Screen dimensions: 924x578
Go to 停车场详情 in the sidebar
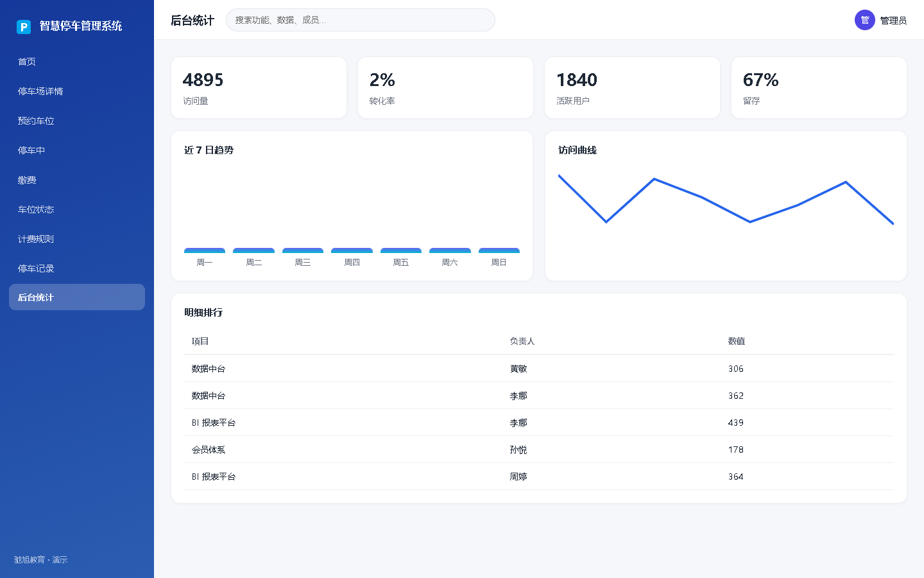[x=77, y=91]
